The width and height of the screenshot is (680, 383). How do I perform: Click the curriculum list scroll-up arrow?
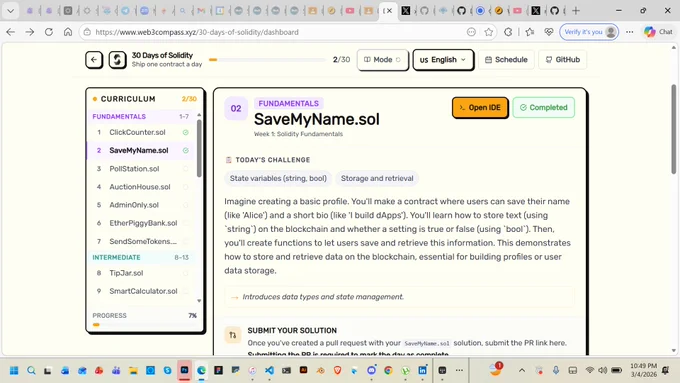click(199, 115)
